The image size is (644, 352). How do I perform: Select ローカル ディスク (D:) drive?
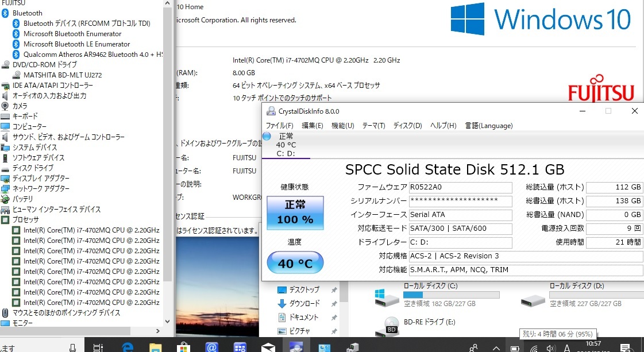pyautogui.click(x=581, y=296)
